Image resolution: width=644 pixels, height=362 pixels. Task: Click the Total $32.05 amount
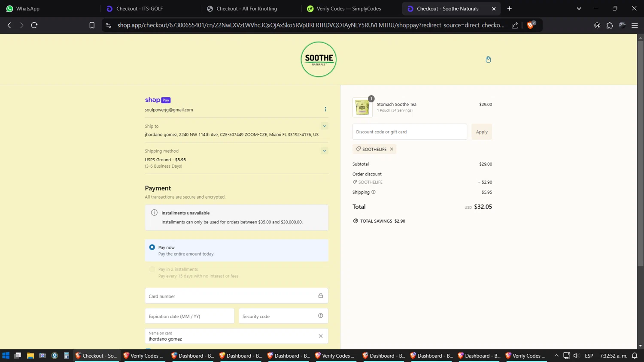pyautogui.click(x=483, y=207)
